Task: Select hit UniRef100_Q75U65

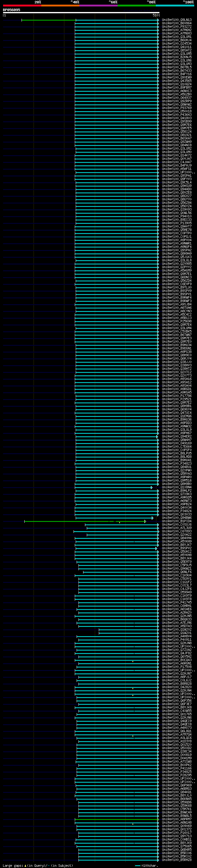Action: click(176, 846)
